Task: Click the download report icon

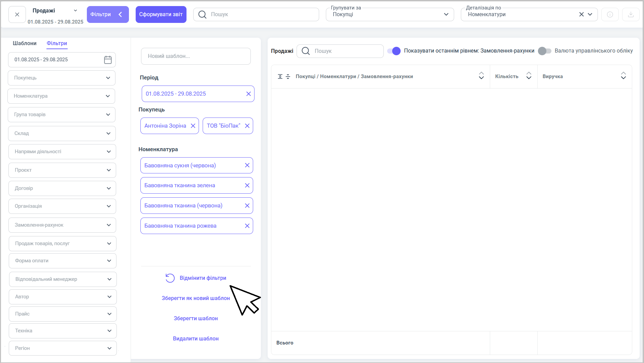Action: click(x=631, y=14)
